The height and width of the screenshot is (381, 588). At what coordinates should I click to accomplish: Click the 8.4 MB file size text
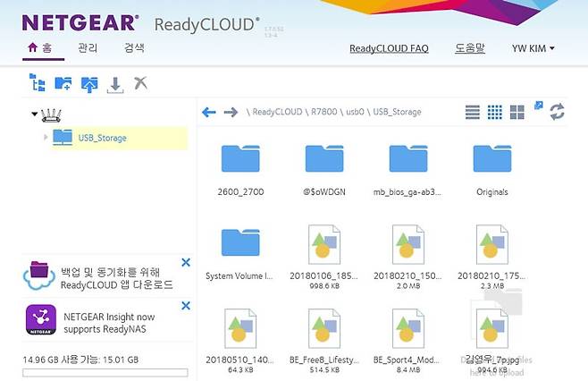point(408,370)
